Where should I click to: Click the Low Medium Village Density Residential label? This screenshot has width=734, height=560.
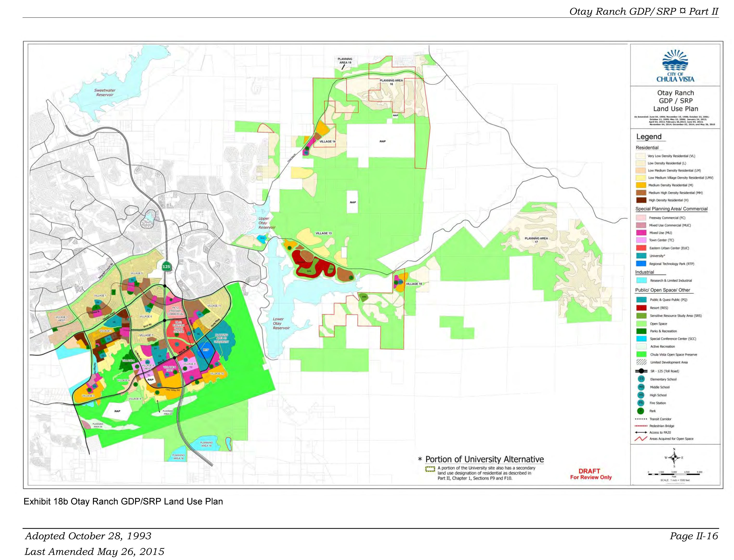pos(681,178)
